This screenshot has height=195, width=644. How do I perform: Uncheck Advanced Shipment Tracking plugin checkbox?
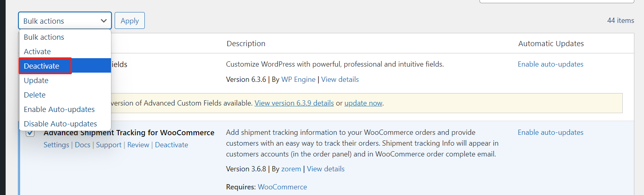click(x=30, y=134)
